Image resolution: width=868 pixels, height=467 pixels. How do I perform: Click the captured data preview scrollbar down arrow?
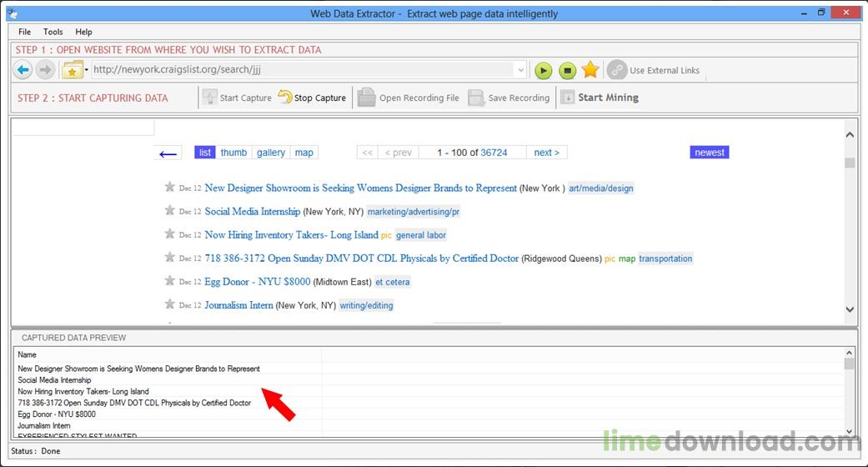pyautogui.click(x=849, y=431)
